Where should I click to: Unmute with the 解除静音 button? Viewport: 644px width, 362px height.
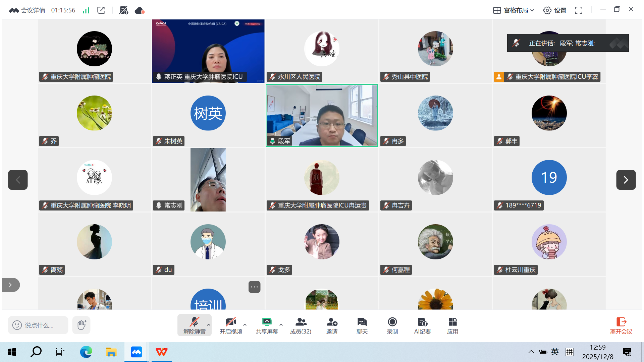tap(194, 324)
